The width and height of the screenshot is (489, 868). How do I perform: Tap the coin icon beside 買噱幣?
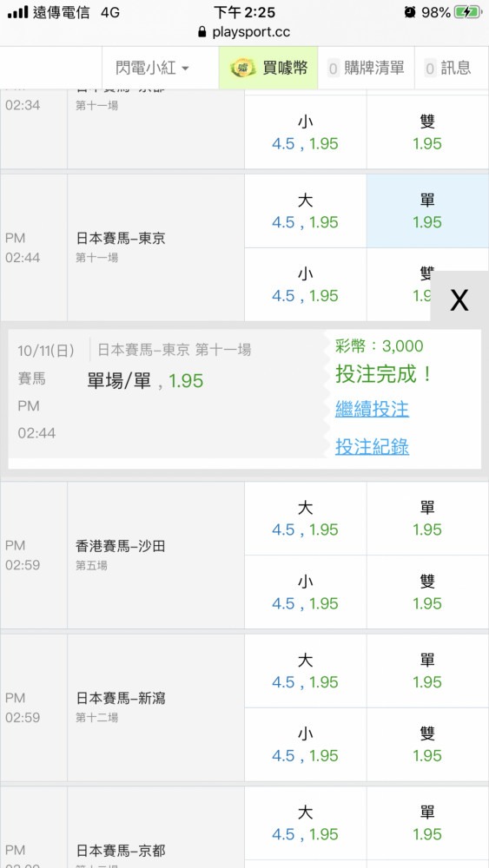(242, 68)
